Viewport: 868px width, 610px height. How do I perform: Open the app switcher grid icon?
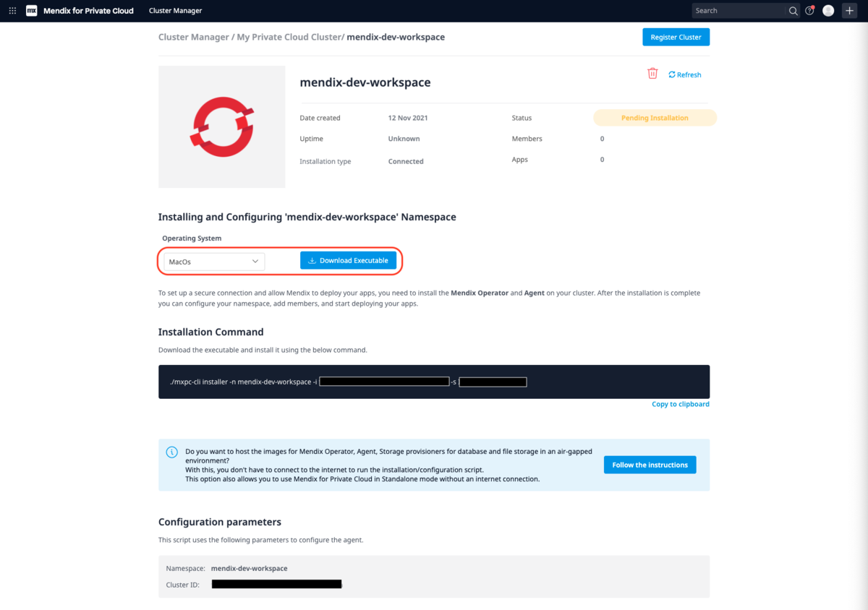coord(12,11)
